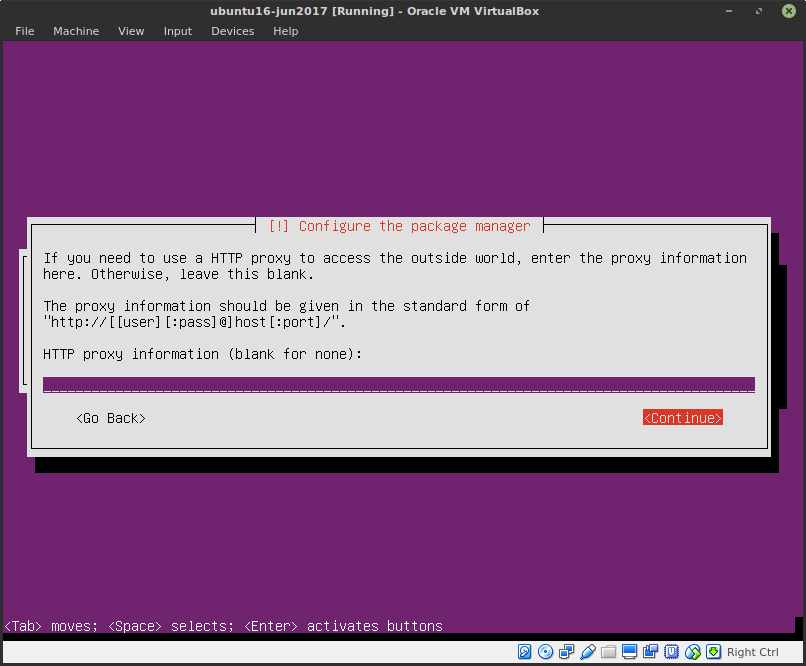Click the video capture status icon
Screen dimensions: 806x666
(651, 651)
